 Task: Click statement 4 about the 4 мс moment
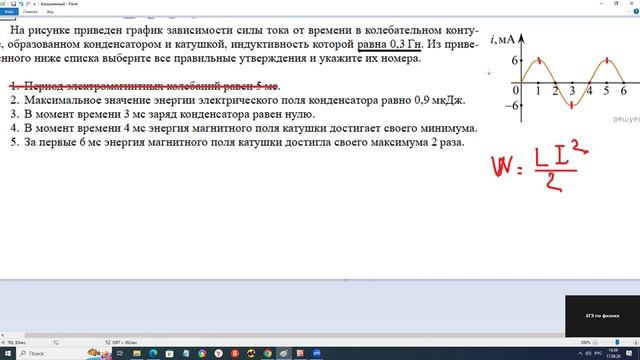244,128
